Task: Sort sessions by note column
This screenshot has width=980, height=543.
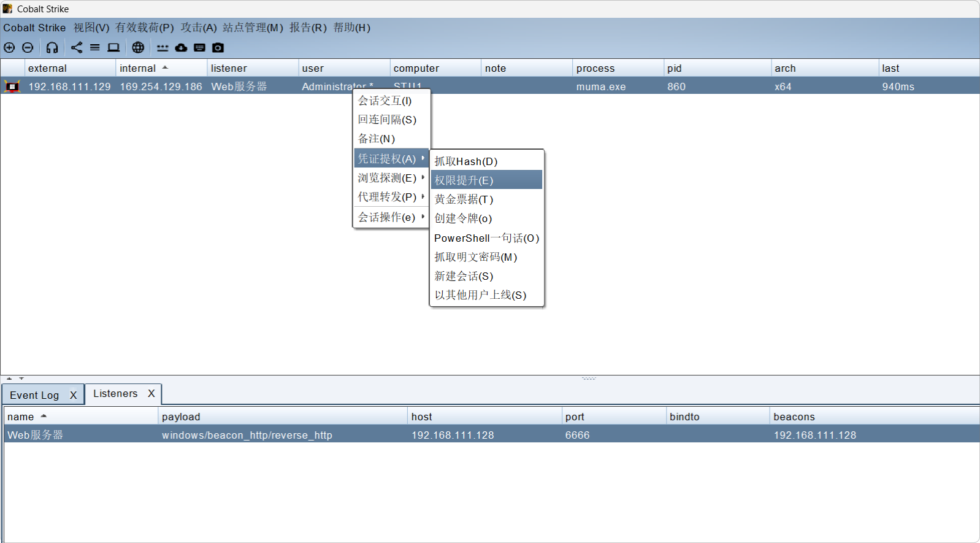Action: [527, 68]
